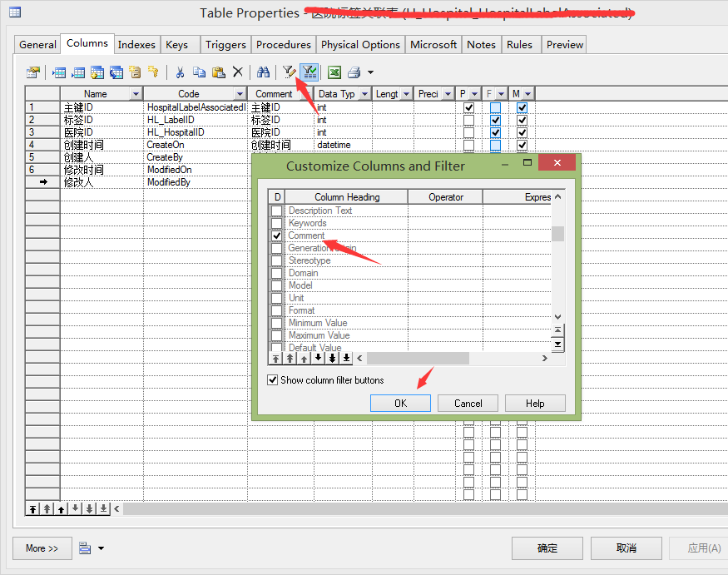Switch to the Indexes tab

coord(136,45)
